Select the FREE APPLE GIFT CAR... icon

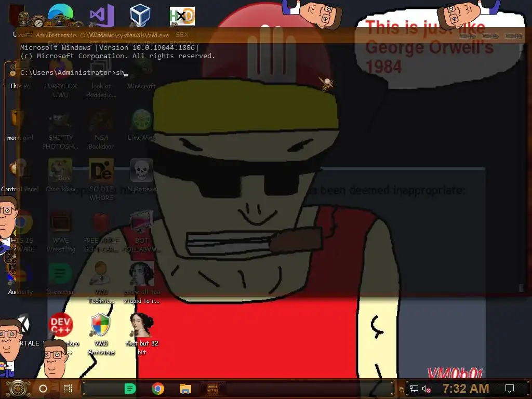coord(101,232)
